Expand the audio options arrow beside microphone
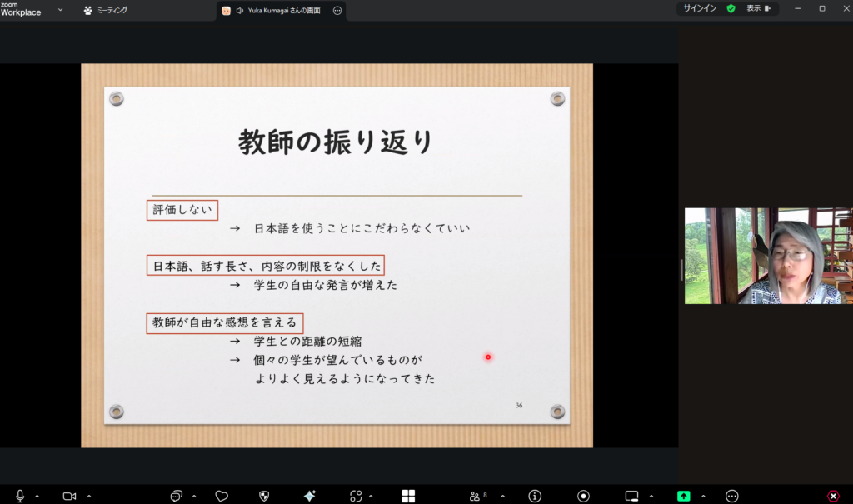Screen dimensions: 853x504 tap(37, 496)
